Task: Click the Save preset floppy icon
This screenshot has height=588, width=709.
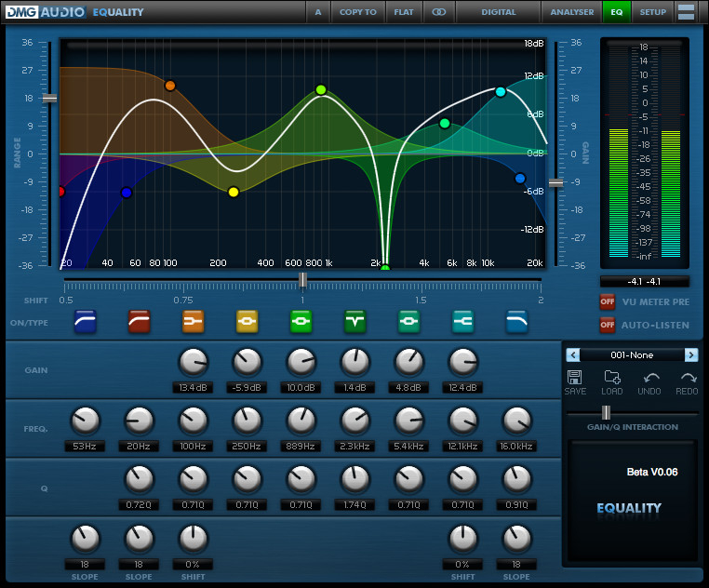Action: [x=574, y=377]
